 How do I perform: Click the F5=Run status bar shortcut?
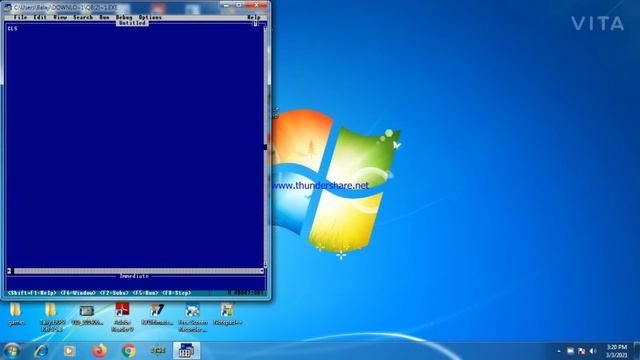[145, 293]
